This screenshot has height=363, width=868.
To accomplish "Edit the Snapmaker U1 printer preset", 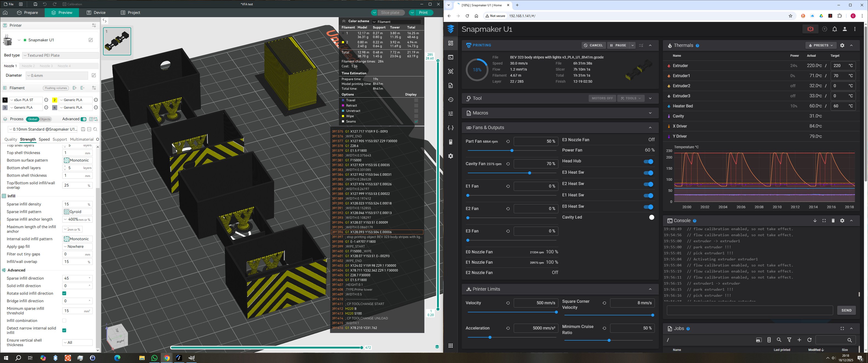I will (x=91, y=40).
